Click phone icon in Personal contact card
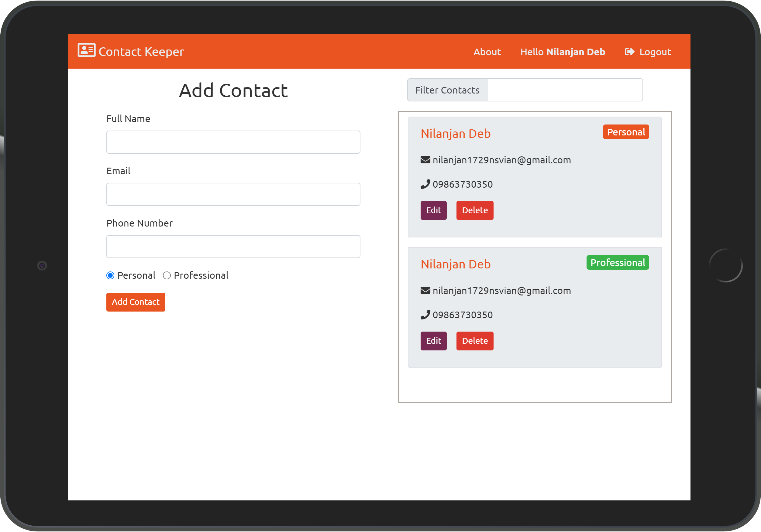The image size is (761, 532). point(425,184)
